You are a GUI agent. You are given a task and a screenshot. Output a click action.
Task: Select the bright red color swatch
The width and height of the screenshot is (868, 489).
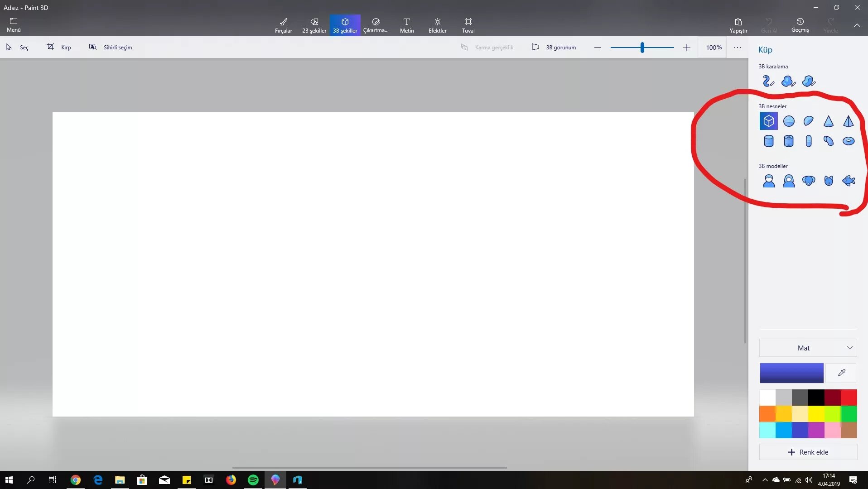tap(849, 398)
